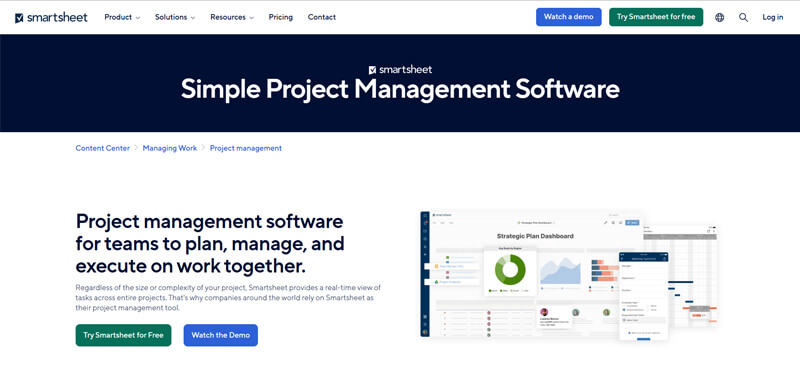
Task: Click the Simple Project Management Software heading
Action: click(400, 89)
